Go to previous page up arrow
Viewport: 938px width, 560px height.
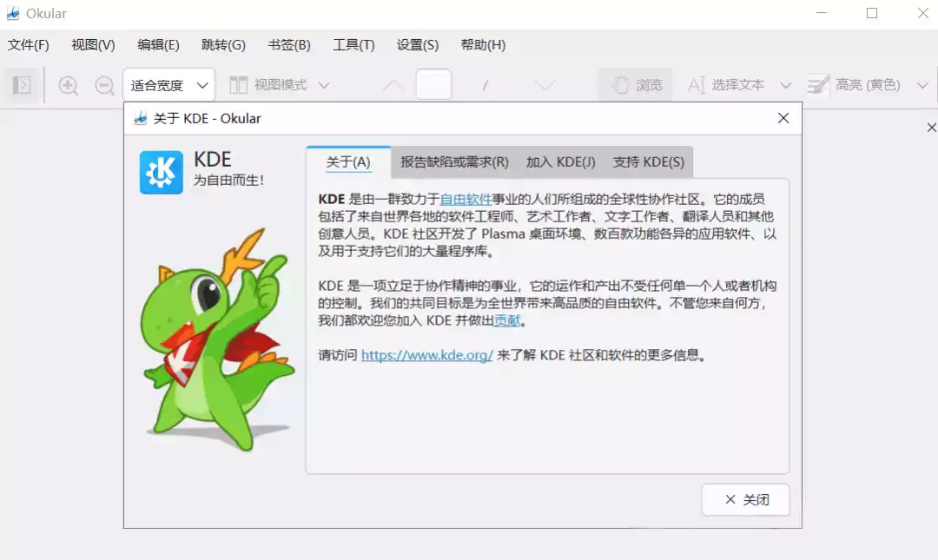tap(393, 85)
